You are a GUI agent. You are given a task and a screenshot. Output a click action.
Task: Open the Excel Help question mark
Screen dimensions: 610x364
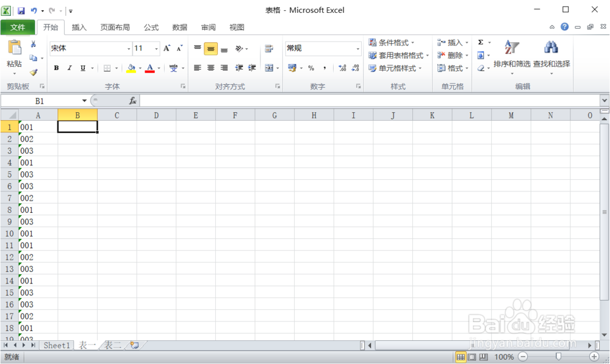(x=564, y=27)
